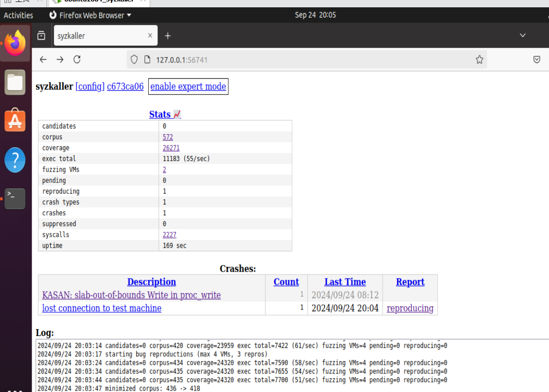
Task: Expand the list all tabs chevron
Action: click(523, 36)
